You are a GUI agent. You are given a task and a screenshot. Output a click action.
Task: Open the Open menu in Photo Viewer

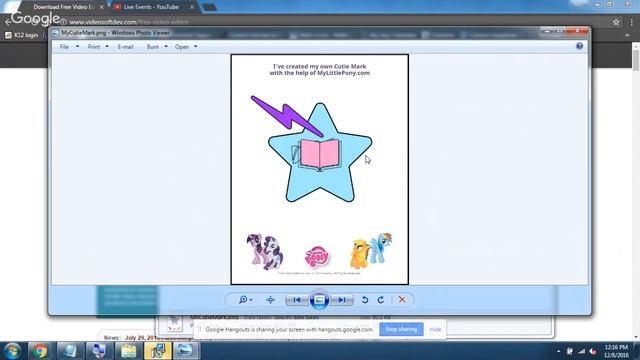click(182, 47)
